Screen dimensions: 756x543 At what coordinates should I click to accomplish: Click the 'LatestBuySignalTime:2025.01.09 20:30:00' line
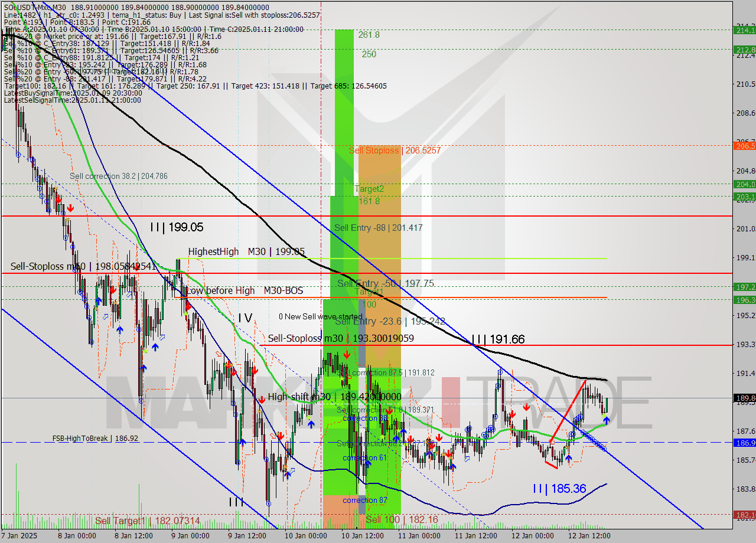click(x=73, y=93)
